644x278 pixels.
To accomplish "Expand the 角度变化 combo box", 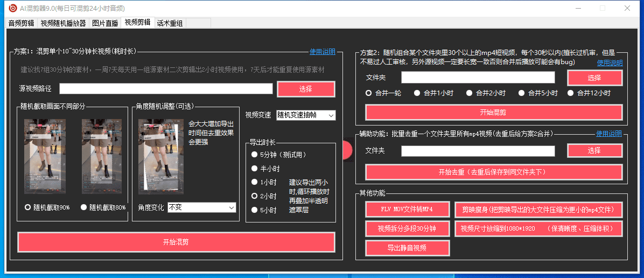I will [202, 207].
